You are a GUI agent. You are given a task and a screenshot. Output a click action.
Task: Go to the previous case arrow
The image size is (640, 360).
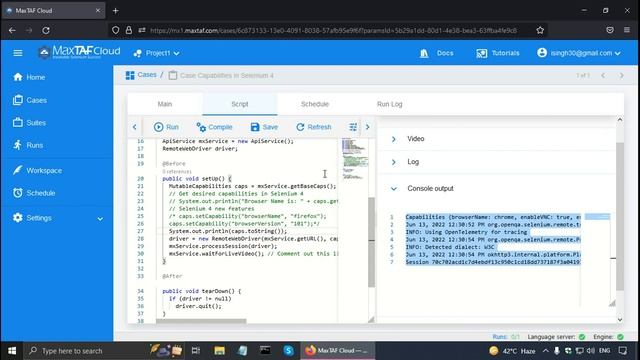(x=603, y=76)
